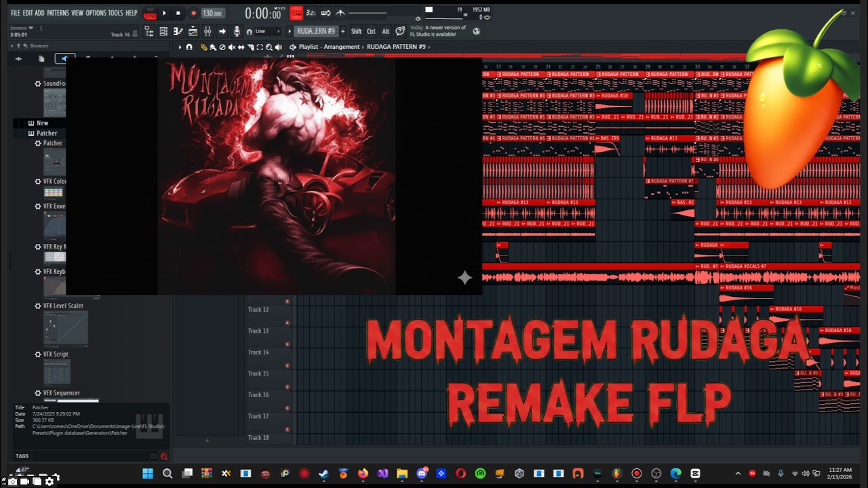868x488 pixels.
Task: Click the Ctrl button in toolbar
Action: coord(371,31)
